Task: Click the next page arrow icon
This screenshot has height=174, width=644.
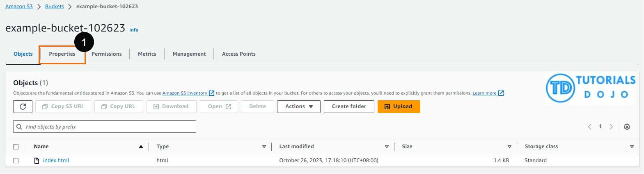Action: pyautogui.click(x=611, y=127)
